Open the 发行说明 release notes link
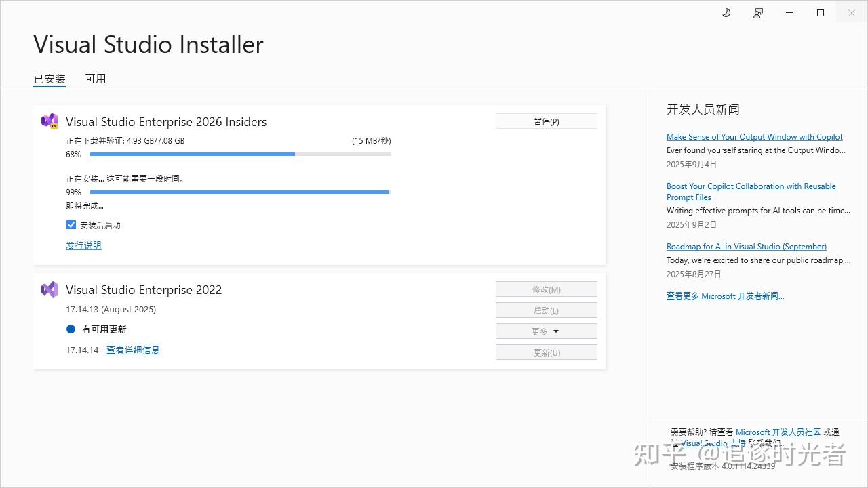Screen dimensions: 868x488 point(83,245)
